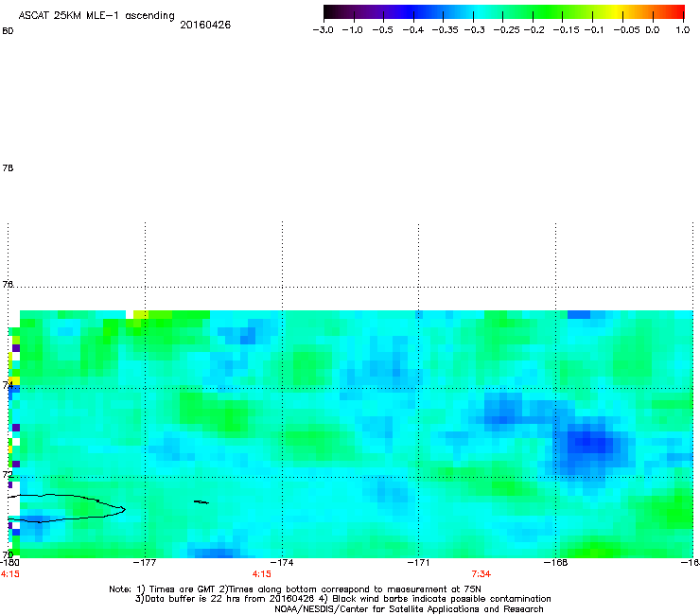Select the 76 latitude axis label
Image resolution: width=700 pixels, height=615 pixels.
(8, 284)
